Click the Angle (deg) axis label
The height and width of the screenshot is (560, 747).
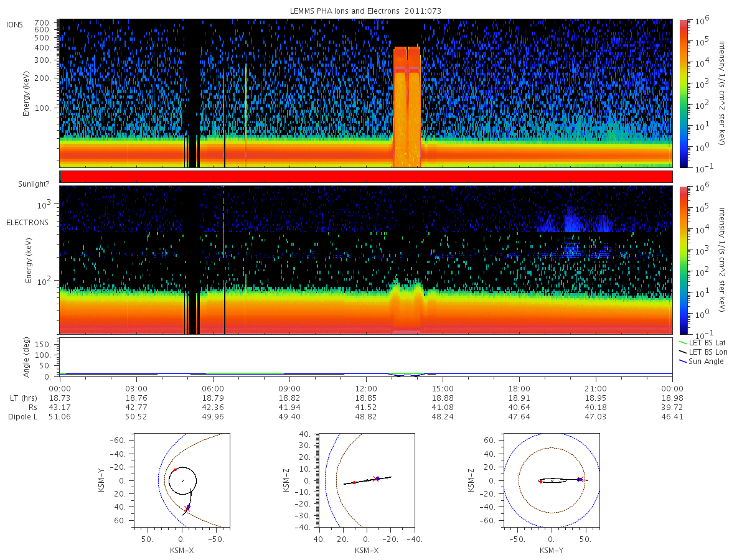[x=27, y=358]
